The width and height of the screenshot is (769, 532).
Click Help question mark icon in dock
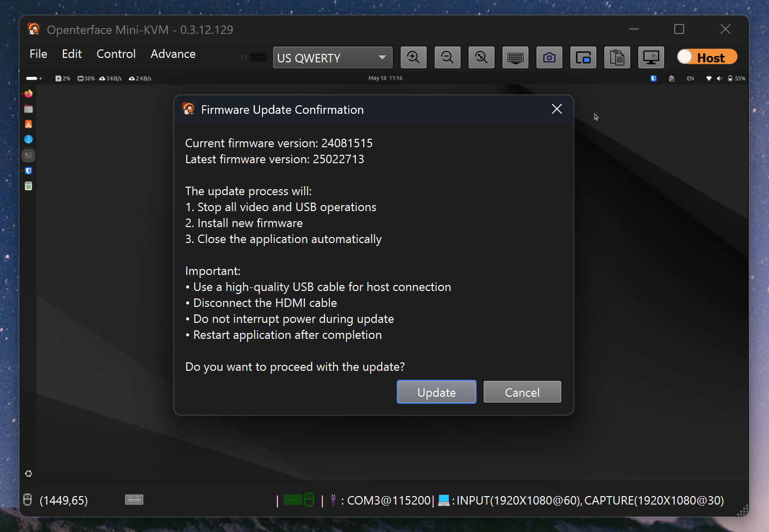point(28,139)
